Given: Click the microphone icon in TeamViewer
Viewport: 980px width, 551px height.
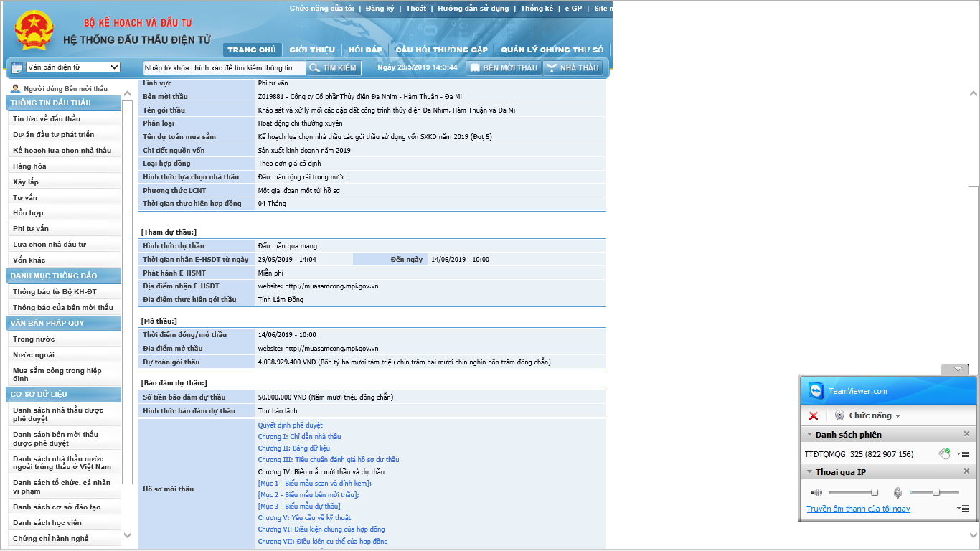Looking at the screenshot, I should pos(897,492).
